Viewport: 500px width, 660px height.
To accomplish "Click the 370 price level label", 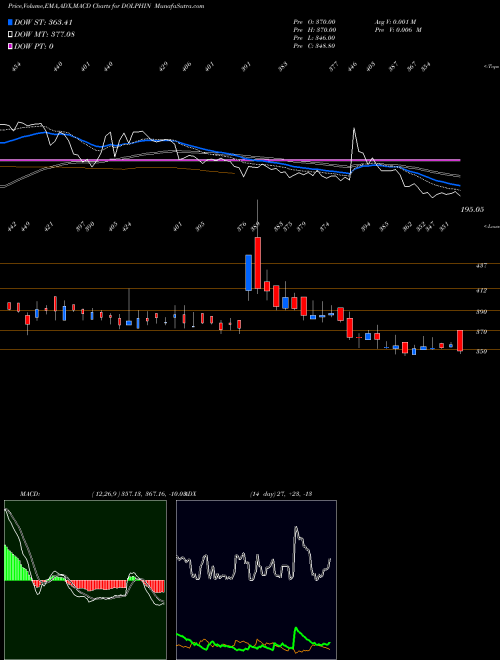I will (x=481, y=332).
